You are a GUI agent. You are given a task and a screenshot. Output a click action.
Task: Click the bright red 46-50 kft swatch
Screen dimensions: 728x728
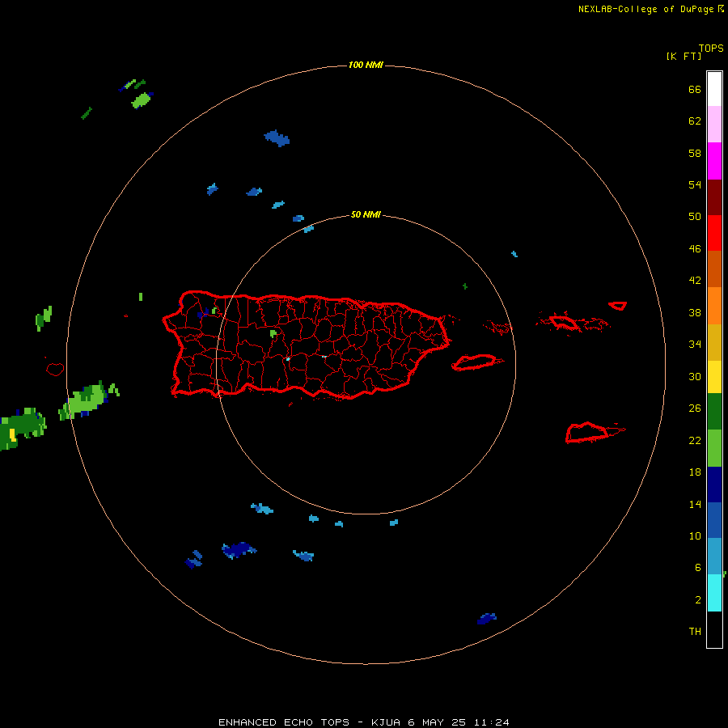click(x=714, y=233)
